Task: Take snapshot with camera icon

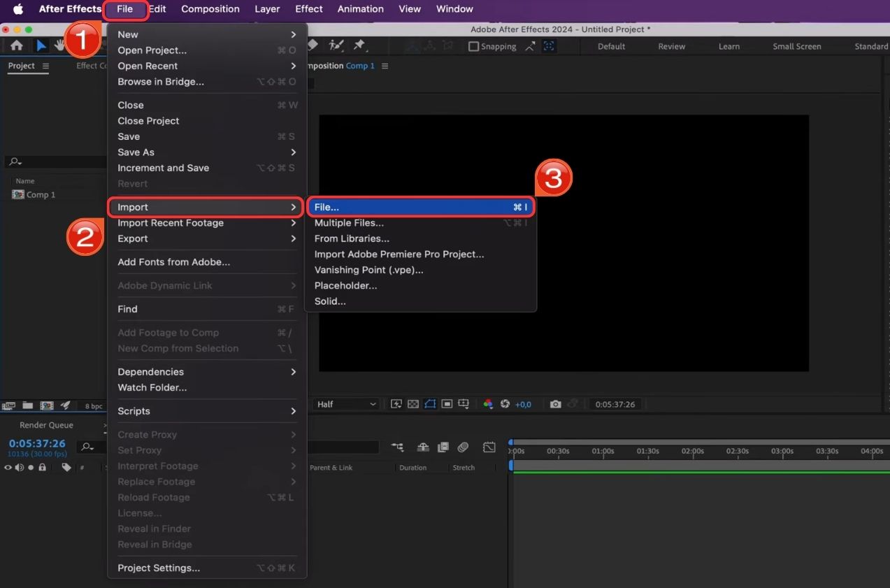Action: (555, 404)
